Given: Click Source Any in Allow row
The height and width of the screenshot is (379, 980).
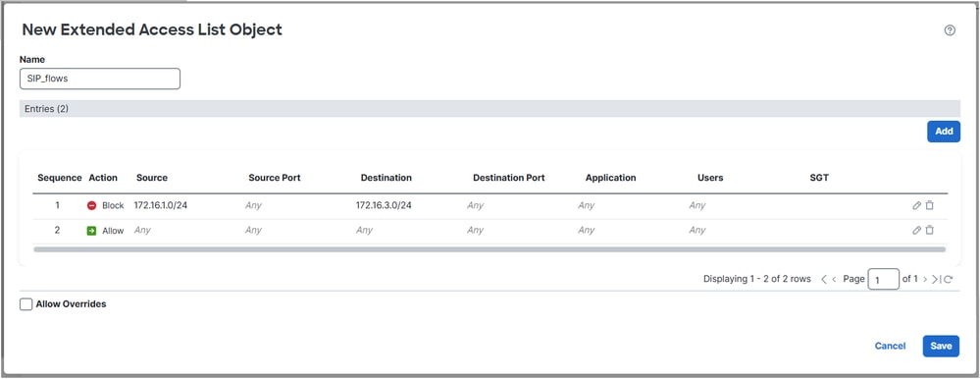Looking at the screenshot, I should click(x=142, y=230).
